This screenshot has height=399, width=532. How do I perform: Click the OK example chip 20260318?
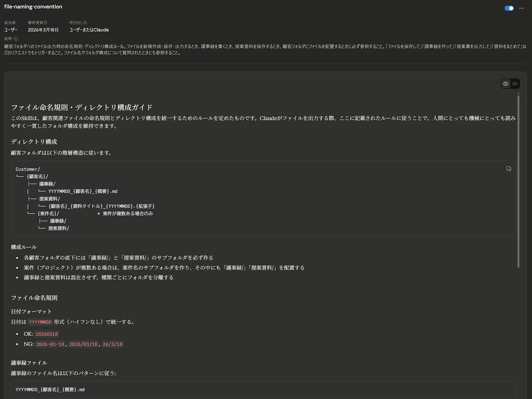point(47,334)
